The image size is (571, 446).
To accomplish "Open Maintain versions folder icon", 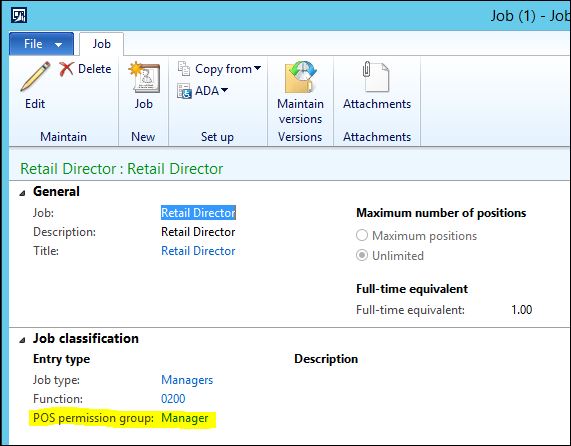I will [300, 77].
